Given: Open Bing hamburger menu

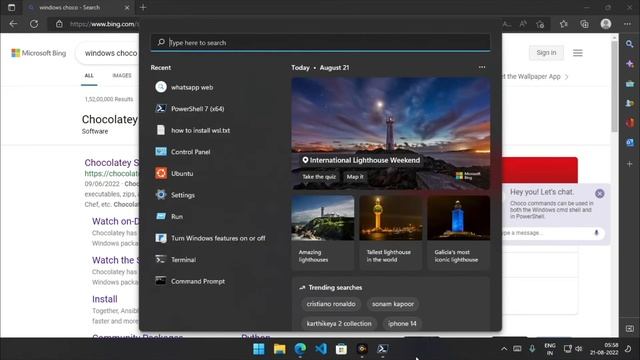Looking at the screenshot, I should tap(578, 53).
